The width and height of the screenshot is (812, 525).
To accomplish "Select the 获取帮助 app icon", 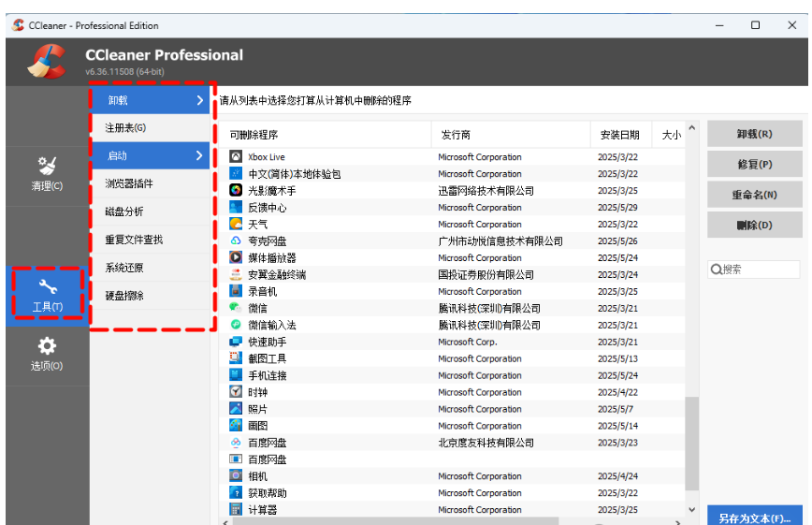I will point(236,492).
